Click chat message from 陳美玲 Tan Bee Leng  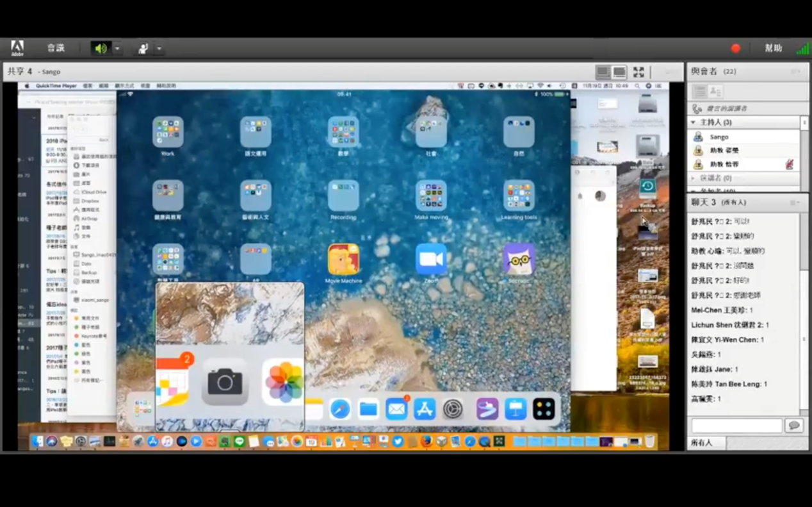point(729,384)
